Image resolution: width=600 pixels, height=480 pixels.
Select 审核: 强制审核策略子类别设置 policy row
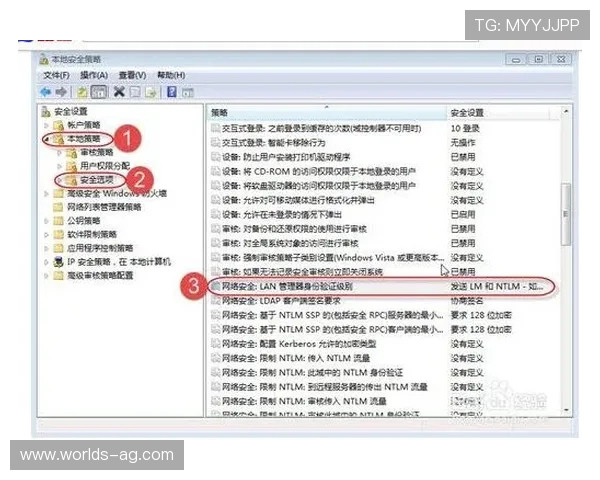click(333, 258)
